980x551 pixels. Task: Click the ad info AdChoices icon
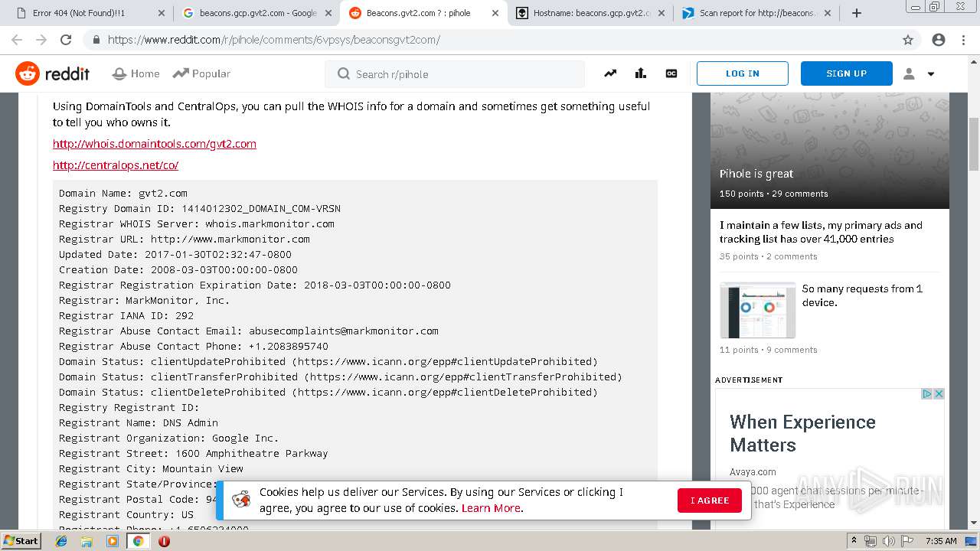[926, 394]
